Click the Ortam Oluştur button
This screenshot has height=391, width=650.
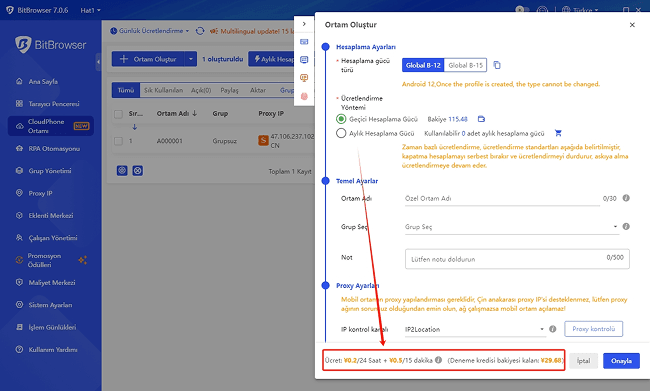point(148,59)
